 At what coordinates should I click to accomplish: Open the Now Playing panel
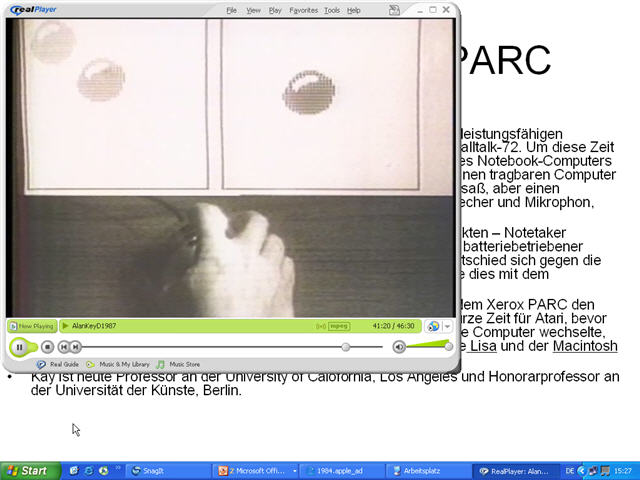tap(31, 326)
